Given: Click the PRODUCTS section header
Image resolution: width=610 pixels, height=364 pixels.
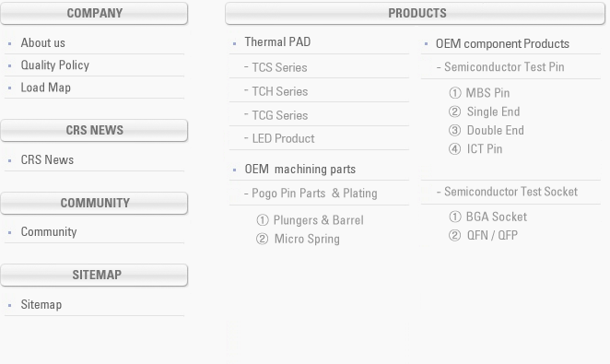Looking at the screenshot, I should (415, 13).
